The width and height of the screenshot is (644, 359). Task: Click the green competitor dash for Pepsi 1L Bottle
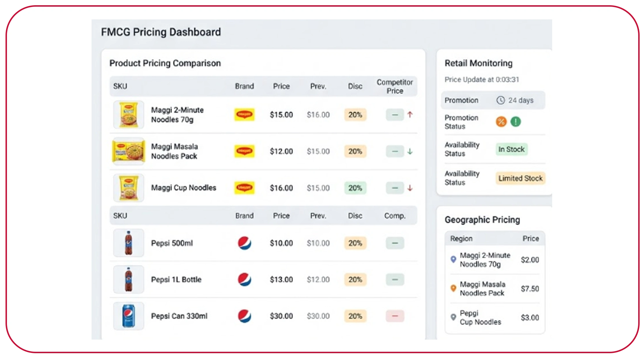point(395,279)
